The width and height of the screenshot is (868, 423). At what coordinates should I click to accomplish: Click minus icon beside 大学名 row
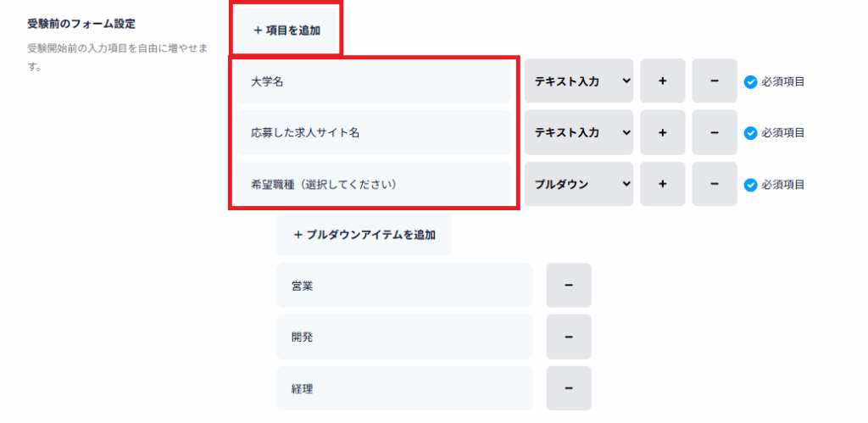[715, 81]
